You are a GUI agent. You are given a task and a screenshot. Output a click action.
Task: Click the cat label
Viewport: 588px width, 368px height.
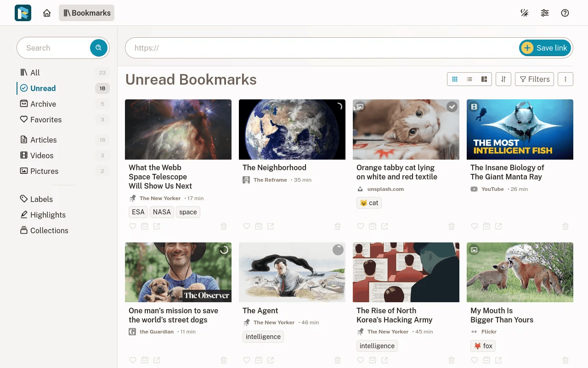coord(369,203)
